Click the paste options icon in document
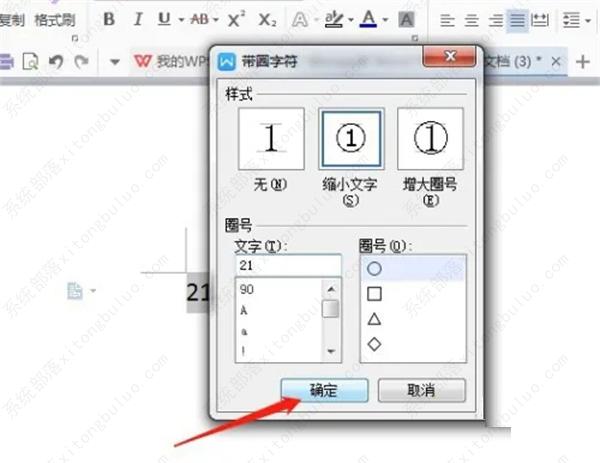This screenshot has width=600, height=463. point(75,291)
